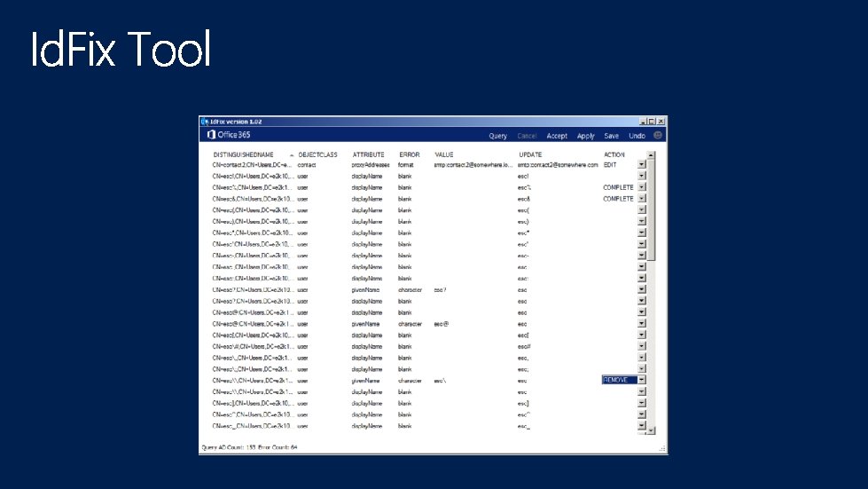The height and width of the screenshot is (489, 868).
Task: Sort by the ERROR column header
Action: tap(410, 155)
